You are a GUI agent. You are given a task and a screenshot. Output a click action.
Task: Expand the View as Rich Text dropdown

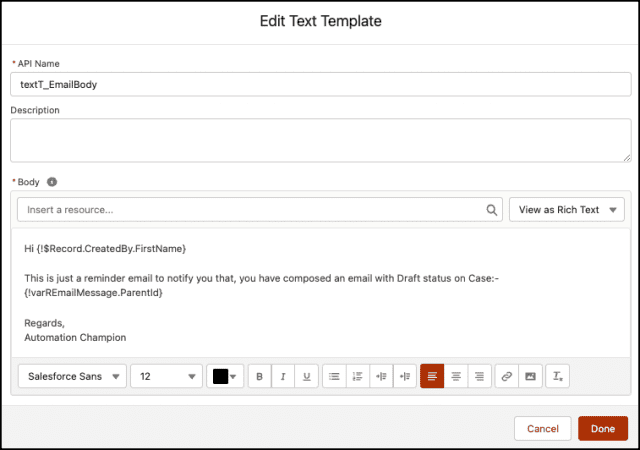point(567,210)
